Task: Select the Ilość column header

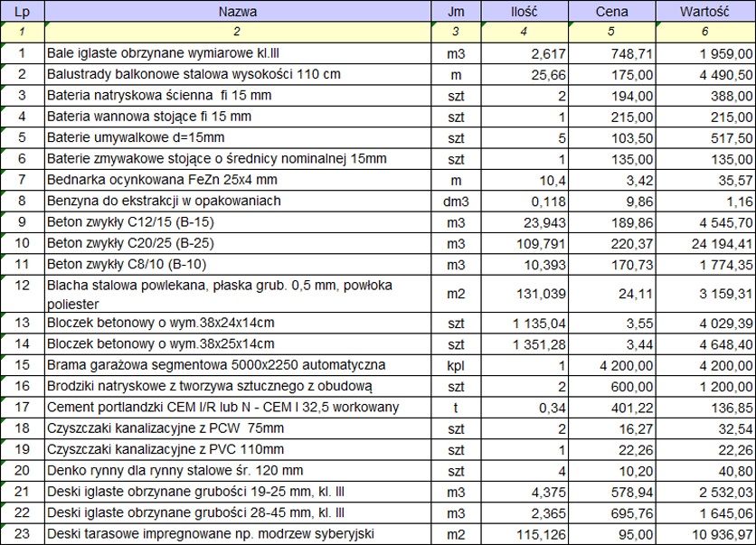Action: [x=524, y=11]
